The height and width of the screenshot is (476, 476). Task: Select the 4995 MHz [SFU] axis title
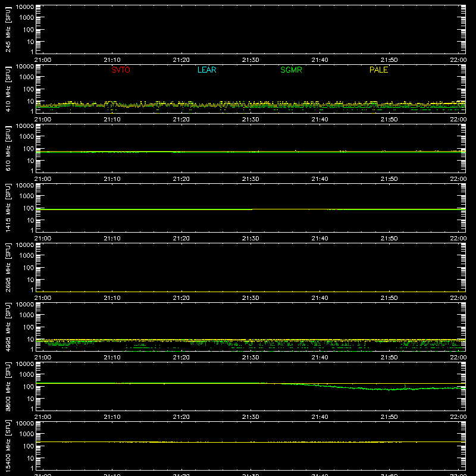[x=8, y=327]
